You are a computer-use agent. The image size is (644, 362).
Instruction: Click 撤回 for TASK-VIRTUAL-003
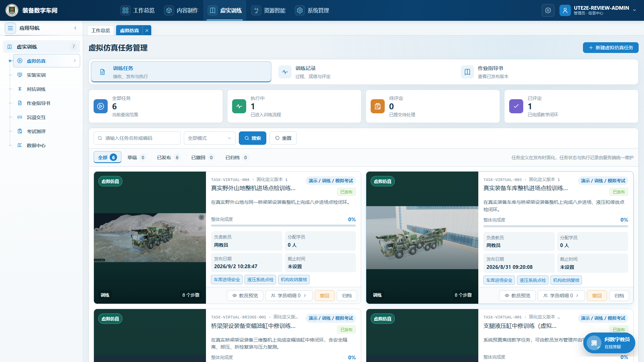click(x=597, y=296)
